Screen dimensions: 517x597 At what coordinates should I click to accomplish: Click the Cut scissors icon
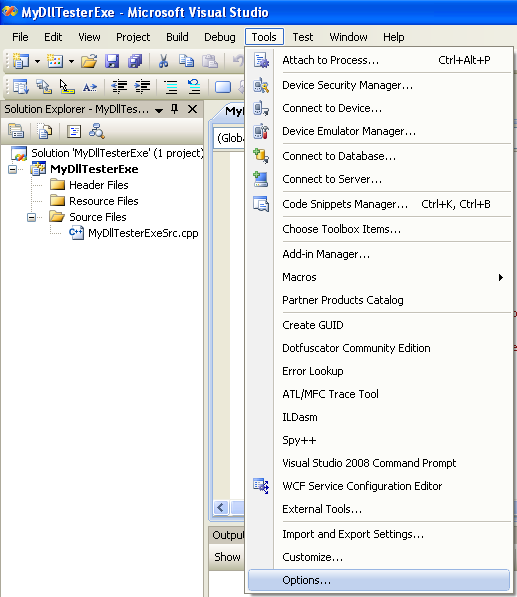click(x=163, y=61)
